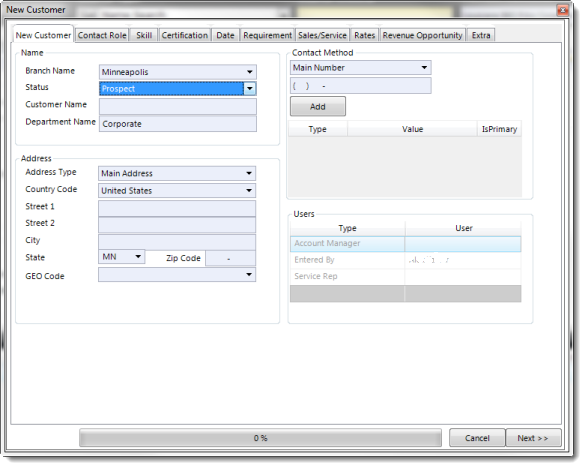The height and width of the screenshot is (468, 585).
Task: Open the Country Code dropdown
Action: [249, 191]
